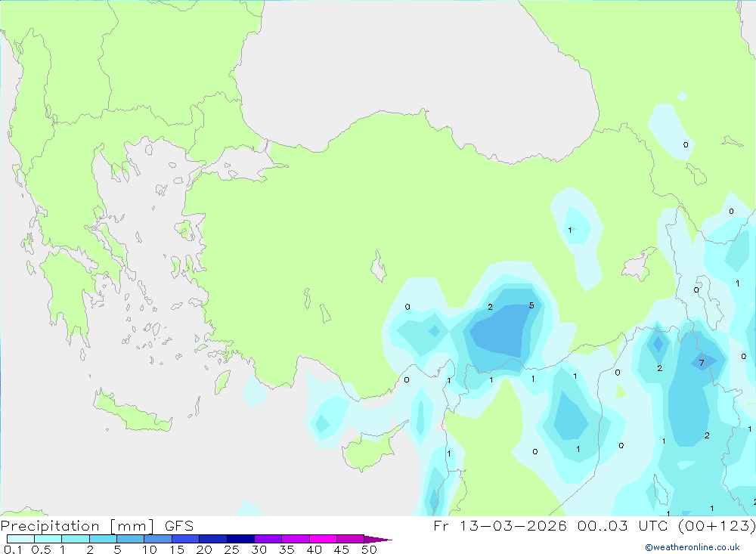Select the 15 to 20 mm legend swatch
This screenshot has width=756, height=554.
coord(185,539)
